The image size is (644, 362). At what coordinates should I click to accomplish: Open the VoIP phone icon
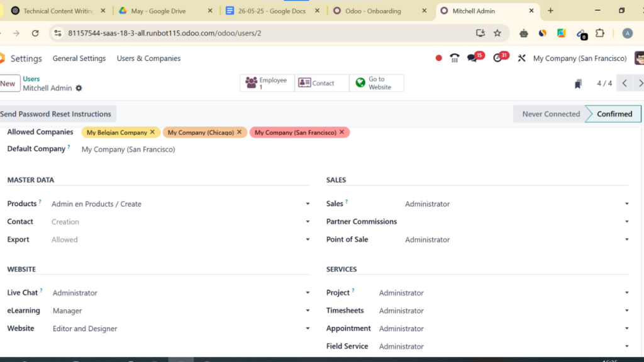(454, 58)
